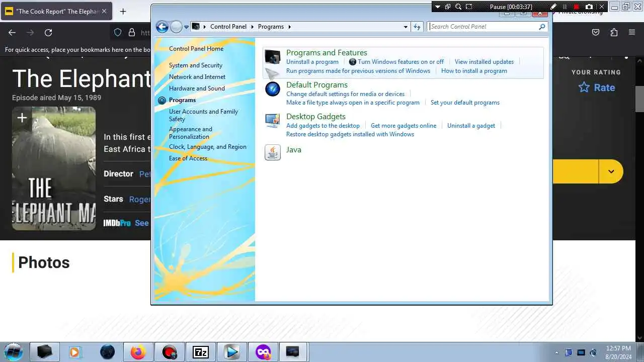Add to watchlist plus on Elephant poster
The width and height of the screenshot is (644, 362).
[x=22, y=118]
